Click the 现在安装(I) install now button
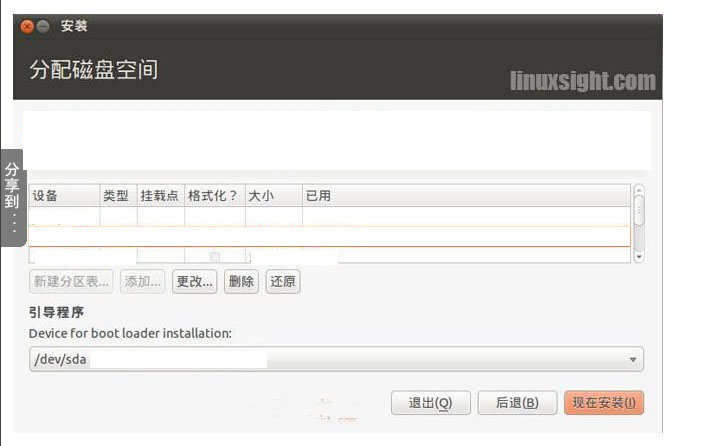This screenshot has height=446, width=710. [604, 403]
